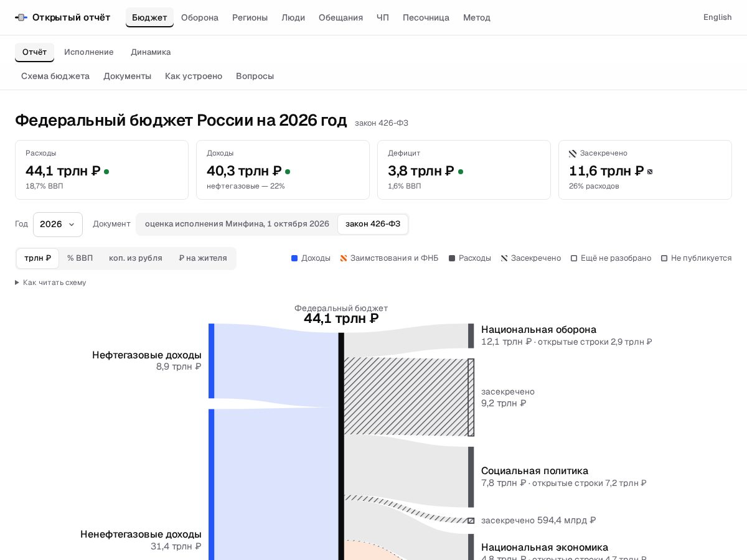
Task: Open the Регионы navigation tab
Action: [250, 17]
